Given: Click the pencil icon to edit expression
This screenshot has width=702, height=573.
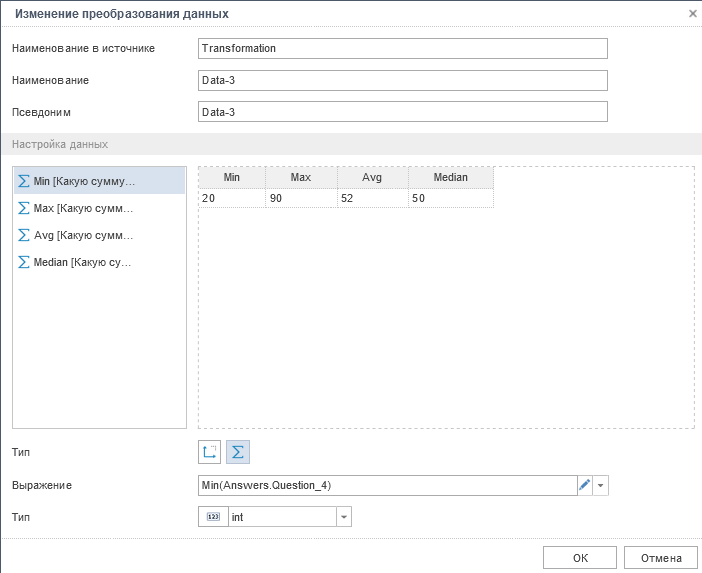Looking at the screenshot, I should click(x=585, y=485).
